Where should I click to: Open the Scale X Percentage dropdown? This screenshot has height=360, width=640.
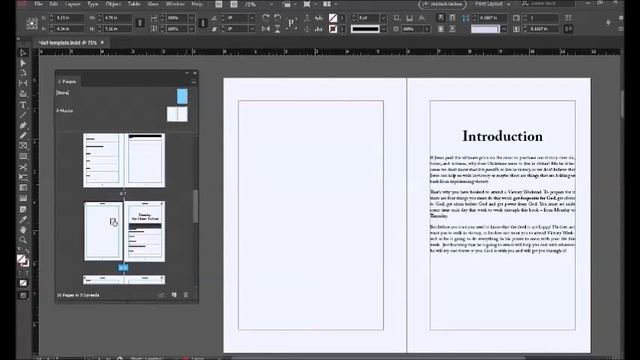coord(191,18)
